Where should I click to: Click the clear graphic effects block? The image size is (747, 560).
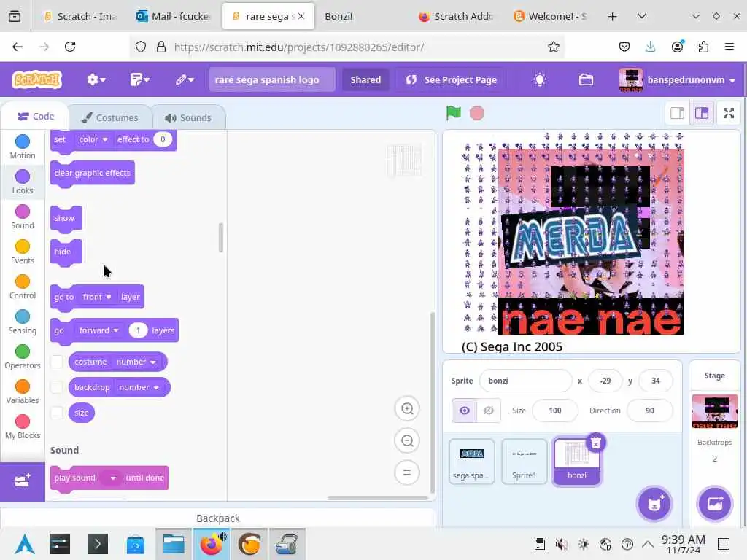92,173
